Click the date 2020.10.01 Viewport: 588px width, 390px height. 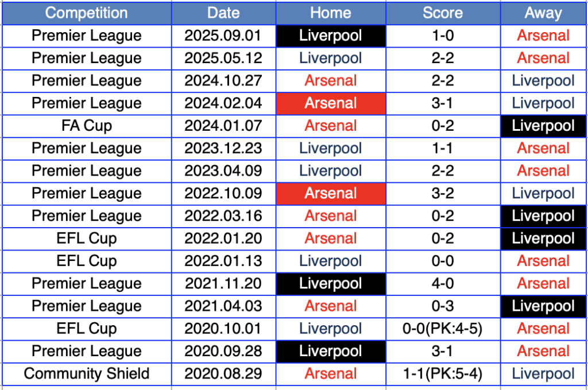[x=223, y=329]
